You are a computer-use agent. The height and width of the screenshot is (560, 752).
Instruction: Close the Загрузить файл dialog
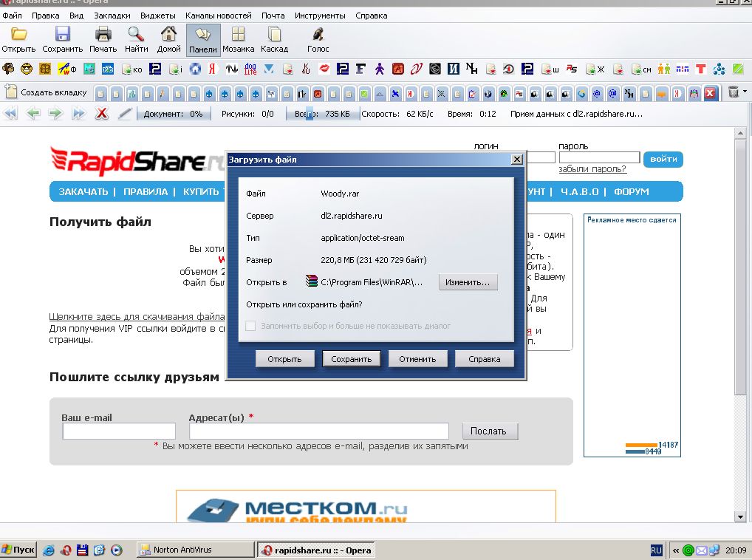click(x=516, y=159)
